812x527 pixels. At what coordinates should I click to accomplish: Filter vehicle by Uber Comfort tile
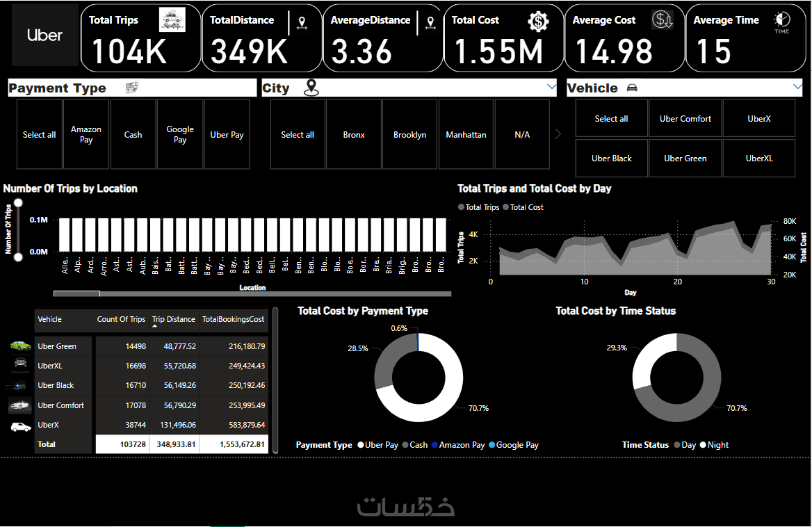[x=685, y=119]
